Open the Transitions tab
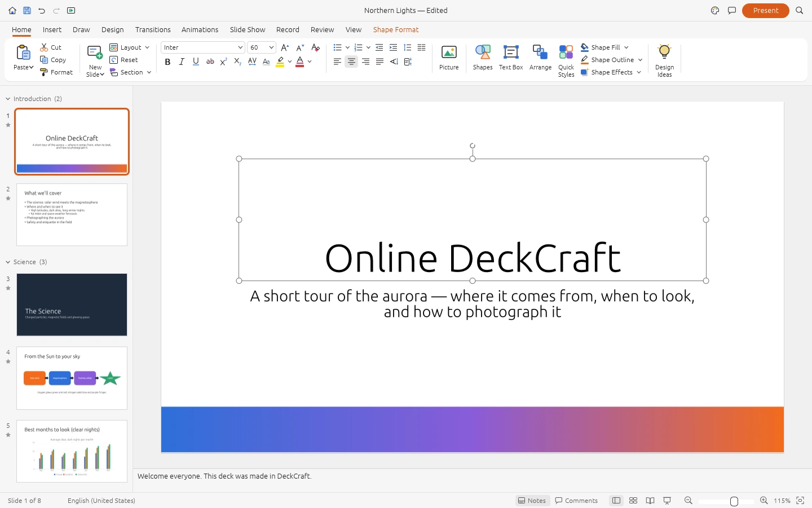This screenshot has width=812, height=508. click(153, 29)
